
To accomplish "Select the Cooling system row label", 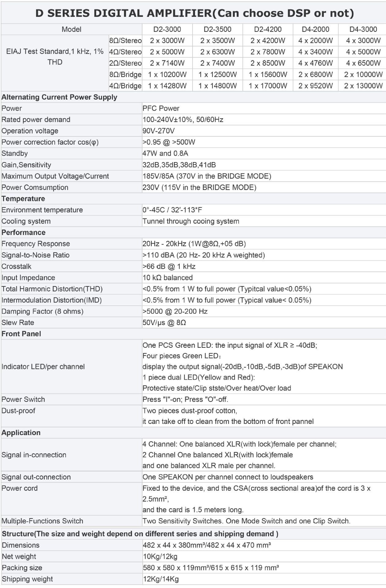I will click(26, 221).
